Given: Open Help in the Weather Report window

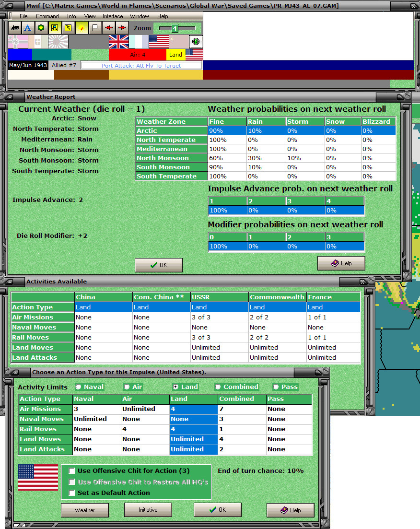Looking at the screenshot, I should [x=341, y=263].
